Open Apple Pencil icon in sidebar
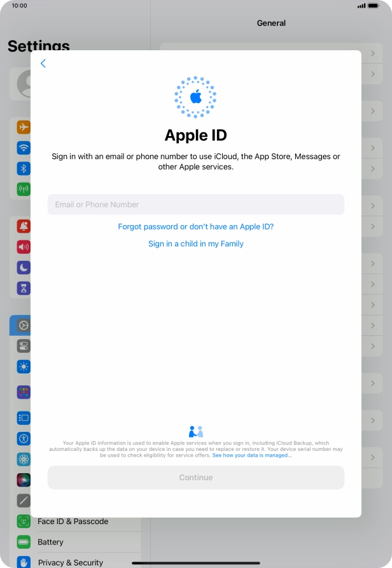Image resolution: width=392 pixels, height=568 pixels. tap(24, 501)
